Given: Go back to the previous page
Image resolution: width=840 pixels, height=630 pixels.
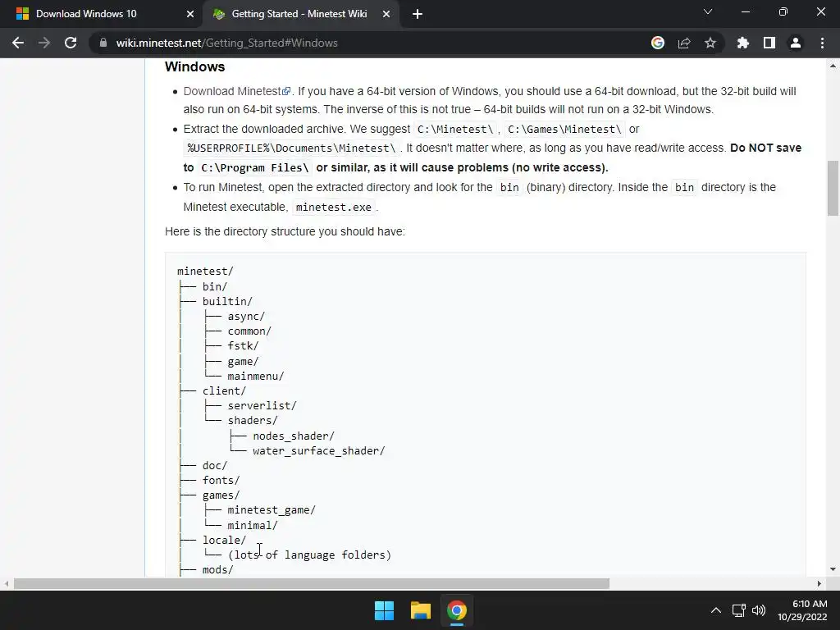Looking at the screenshot, I should point(18,43).
